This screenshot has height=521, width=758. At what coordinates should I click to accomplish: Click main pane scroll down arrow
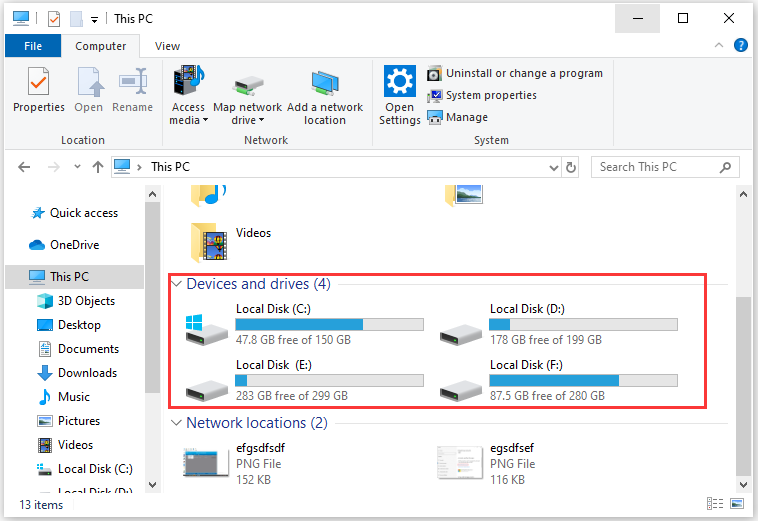(743, 485)
